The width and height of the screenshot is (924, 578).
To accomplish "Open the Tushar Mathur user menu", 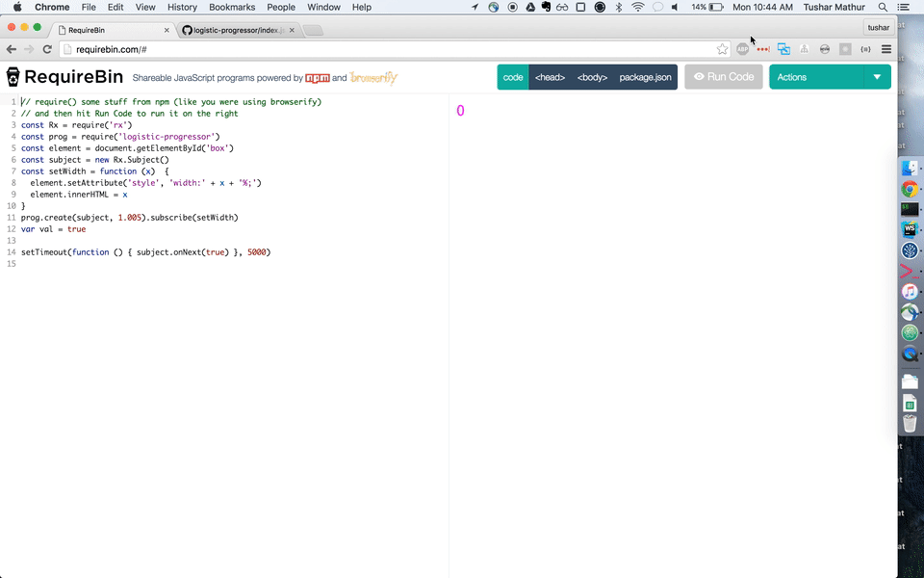I will tap(835, 7).
